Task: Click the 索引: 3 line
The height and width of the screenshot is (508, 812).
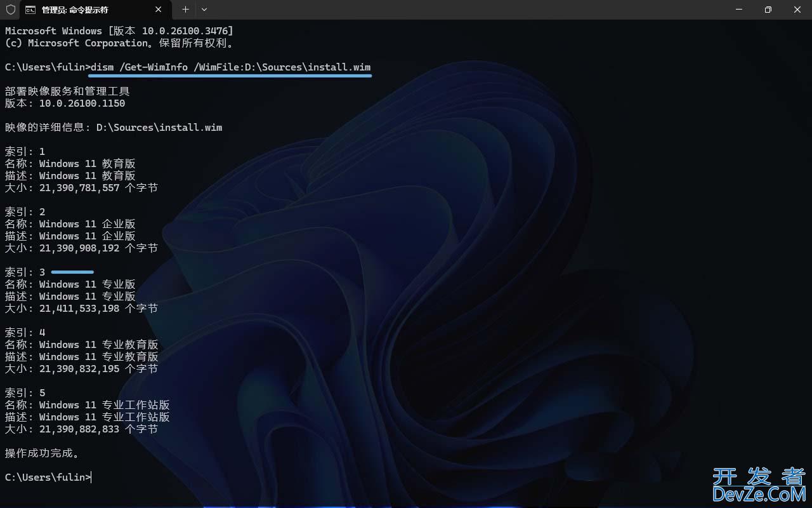Action: coord(25,272)
